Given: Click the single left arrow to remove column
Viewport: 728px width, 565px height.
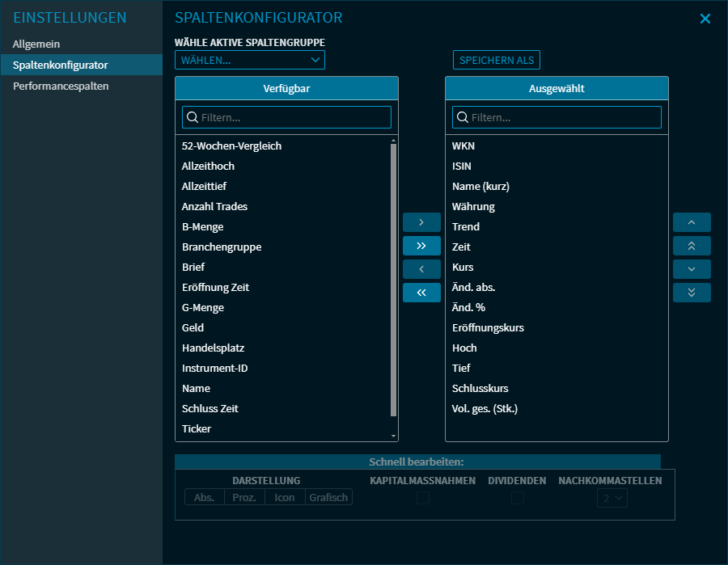Looking at the screenshot, I should pyautogui.click(x=421, y=269).
